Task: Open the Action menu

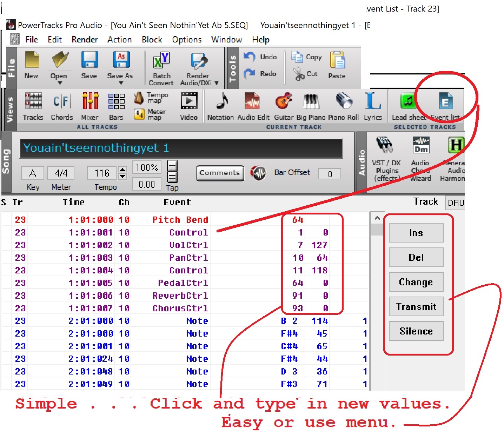Action: (119, 40)
